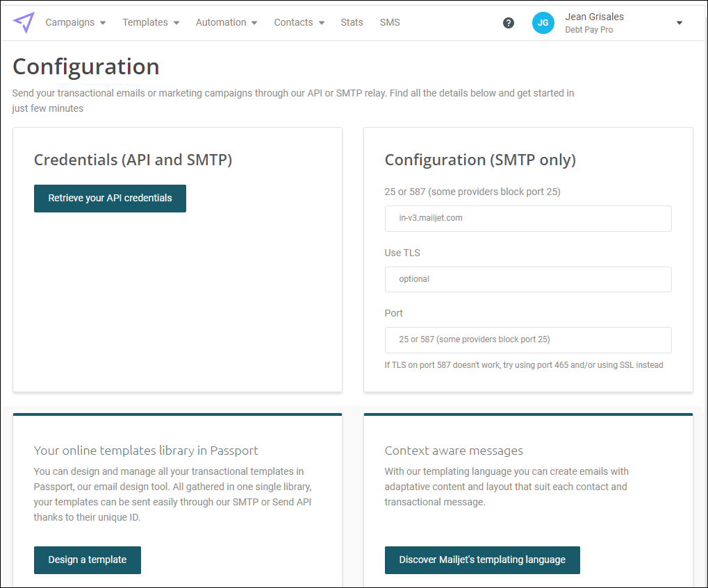Expand the Campaigns dropdown arrow

(x=103, y=23)
